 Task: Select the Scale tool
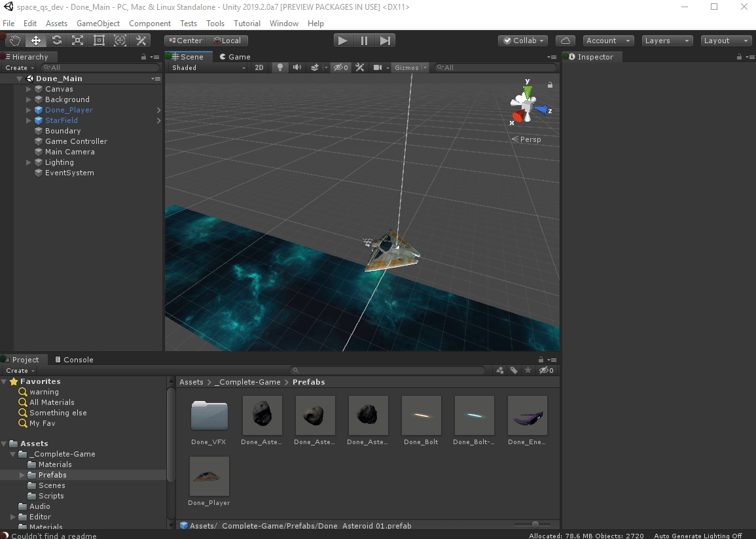pos(78,41)
